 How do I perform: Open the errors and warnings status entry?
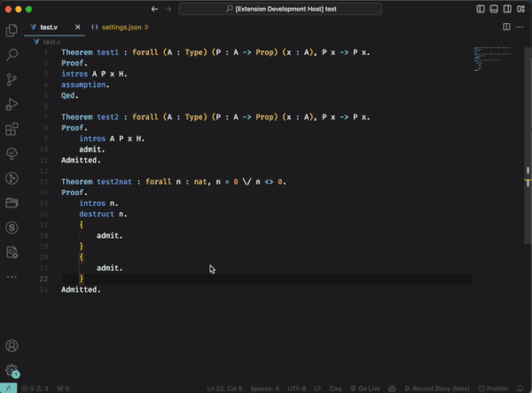(x=35, y=389)
